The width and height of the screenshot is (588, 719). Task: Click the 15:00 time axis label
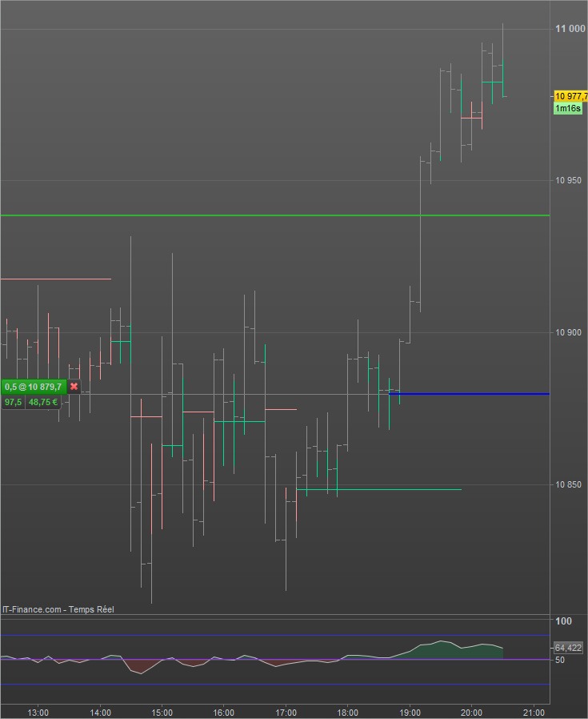pos(162,713)
